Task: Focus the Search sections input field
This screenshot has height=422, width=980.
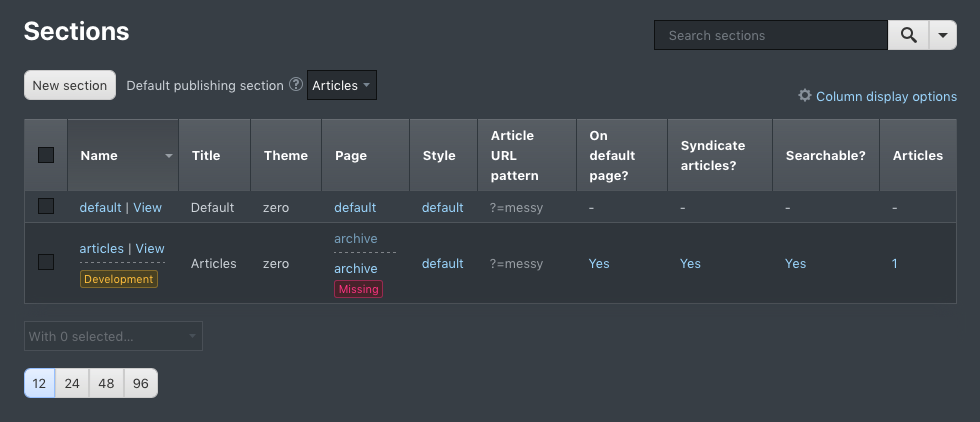Action: (x=771, y=35)
